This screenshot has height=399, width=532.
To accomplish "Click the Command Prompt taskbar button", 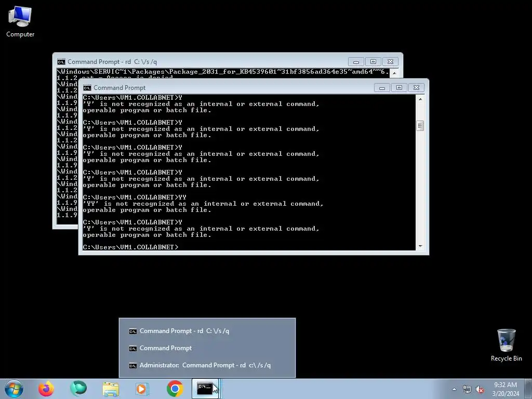I will [x=207, y=389].
